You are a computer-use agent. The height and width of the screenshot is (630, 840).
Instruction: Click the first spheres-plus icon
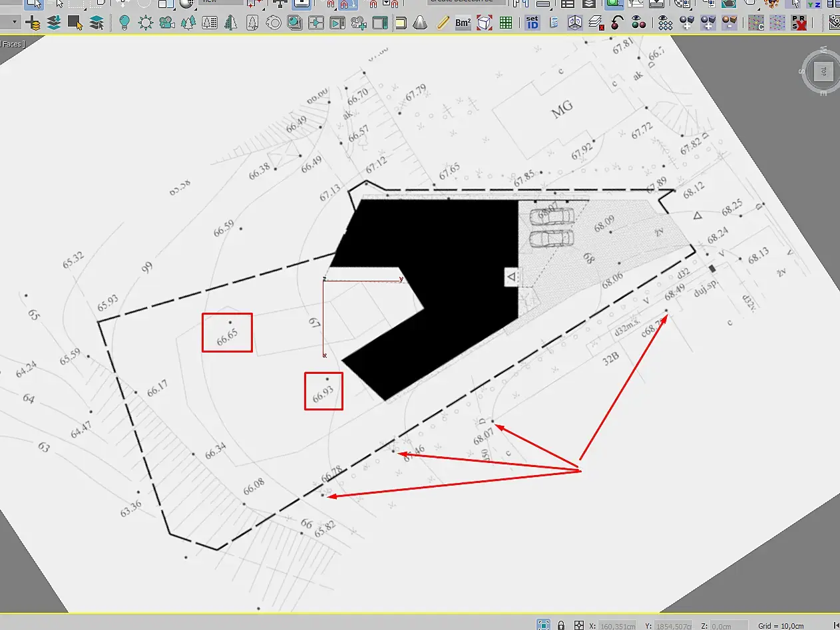click(687, 24)
